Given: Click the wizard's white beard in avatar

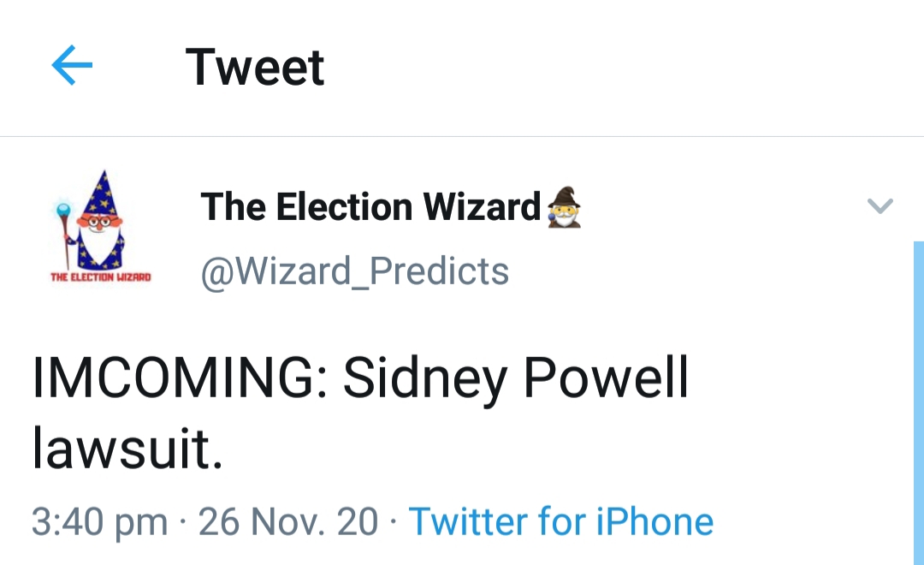Looking at the screenshot, I should pyautogui.click(x=98, y=247).
